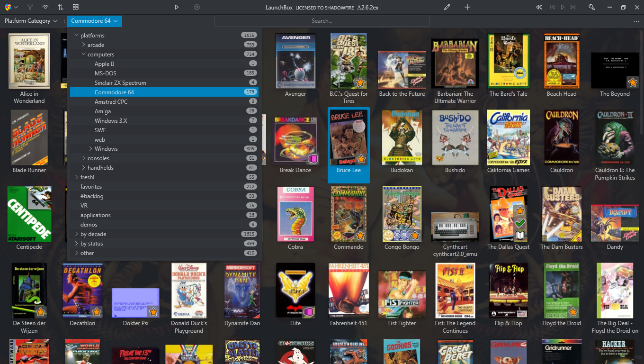The image size is (644, 364).
Task: Click the Cauldron game title text
Action: click(562, 170)
